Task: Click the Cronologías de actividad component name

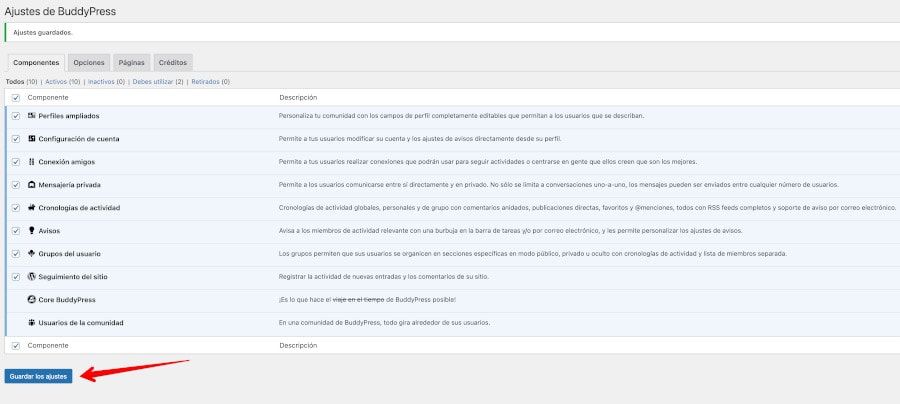Action: 79,208
